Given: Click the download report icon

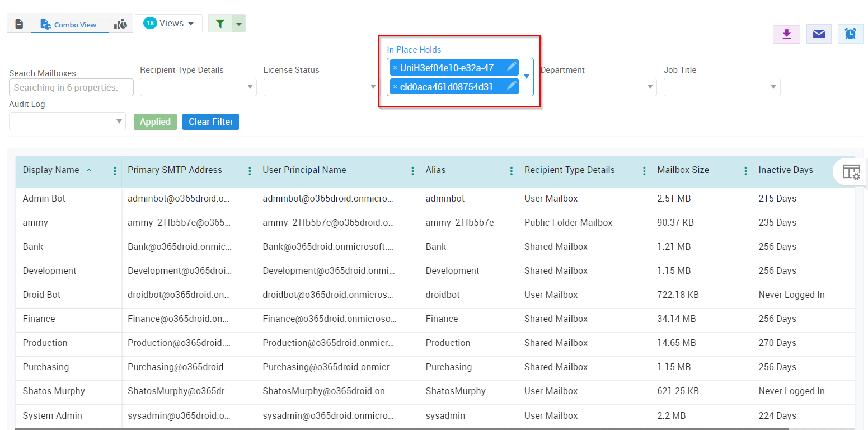Looking at the screenshot, I should [x=786, y=34].
